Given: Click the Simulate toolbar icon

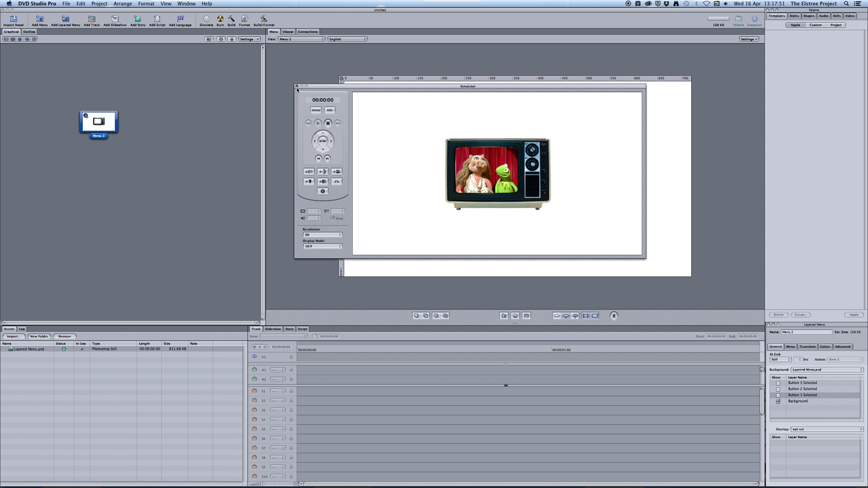Looking at the screenshot, I should [206, 19].
